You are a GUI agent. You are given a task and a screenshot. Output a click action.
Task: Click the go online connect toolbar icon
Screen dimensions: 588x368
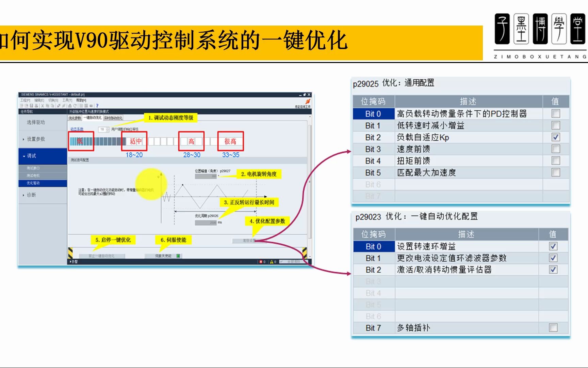tap(59, 106)
